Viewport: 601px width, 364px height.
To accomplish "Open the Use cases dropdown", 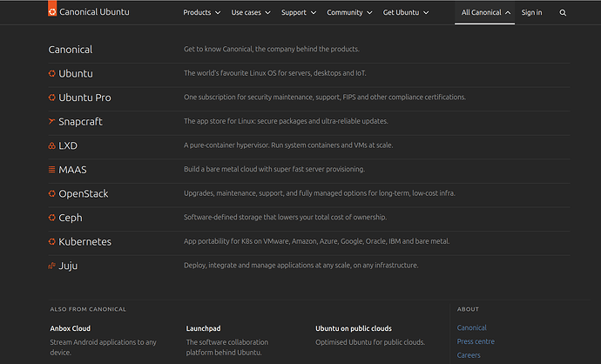I will [251, 13].
